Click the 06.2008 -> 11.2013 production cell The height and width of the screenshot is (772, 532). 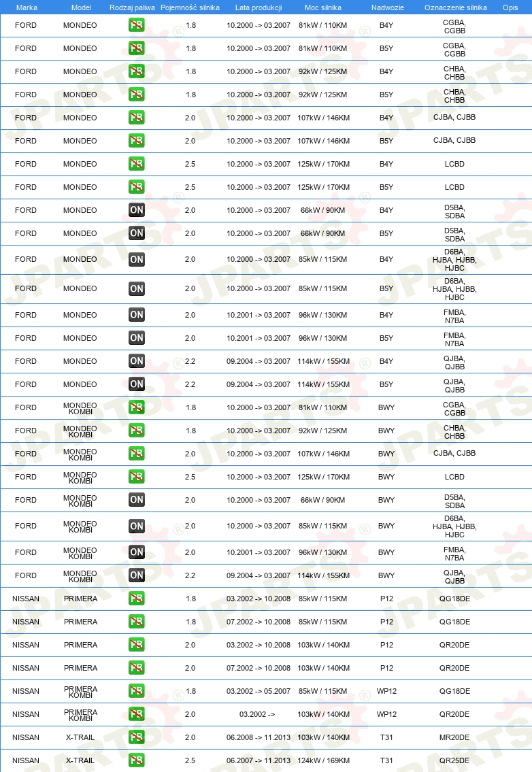click(259, 737)
